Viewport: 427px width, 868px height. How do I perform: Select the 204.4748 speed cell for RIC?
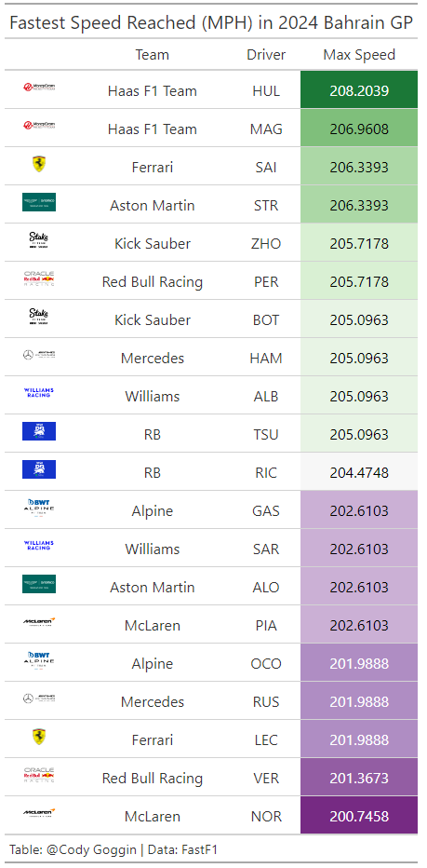(x=359, y=471)
